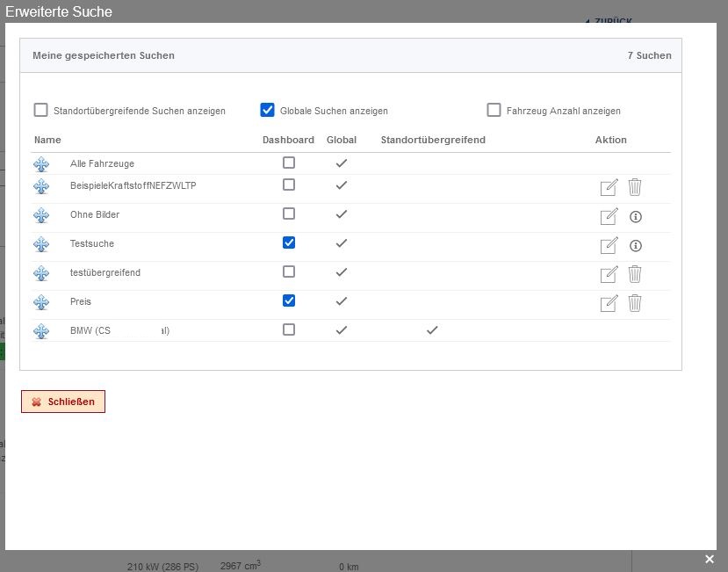728x572 pixels.
Task: Click the Dashboard column header
Action: (288, 140)
